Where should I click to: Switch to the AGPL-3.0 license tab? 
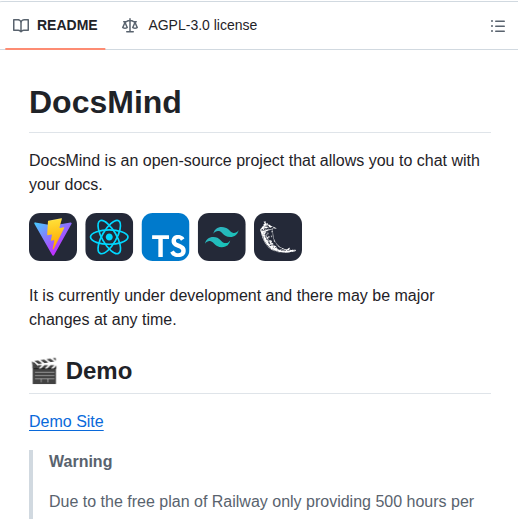[189, 25]
